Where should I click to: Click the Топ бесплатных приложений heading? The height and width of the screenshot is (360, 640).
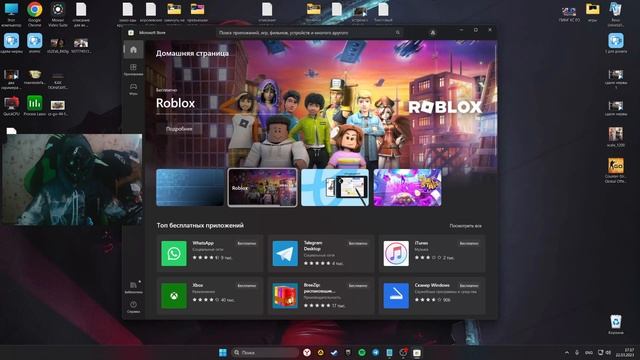200,225
